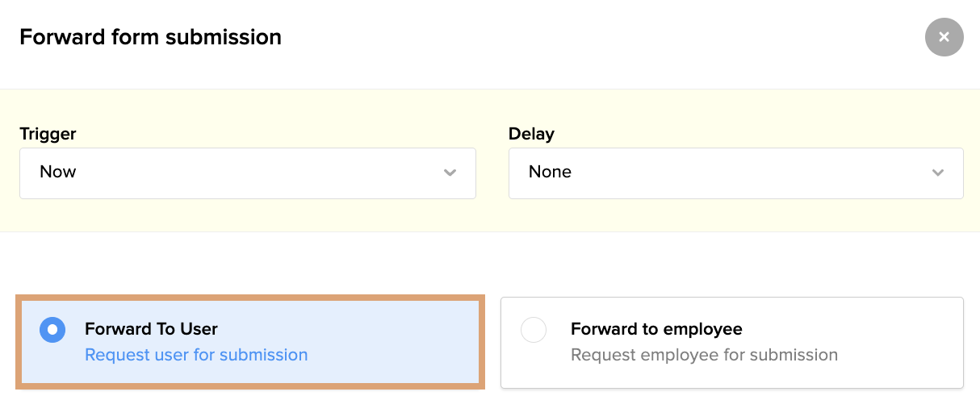Select the Forward To User radio button
Viewport: 980px width, 400px height.
coord(52,330)
